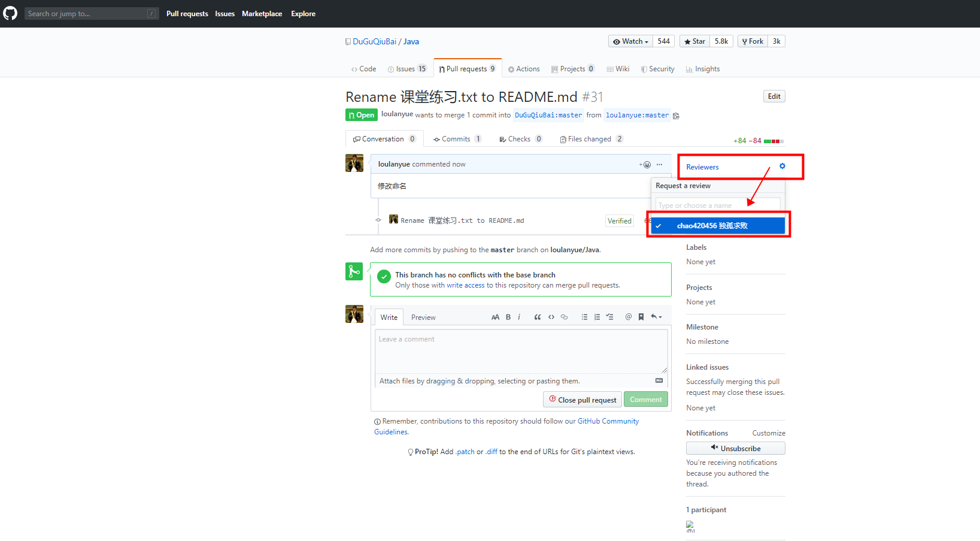
Task: Copy the branch name via clipboard icon
Action: pos(676,116)
